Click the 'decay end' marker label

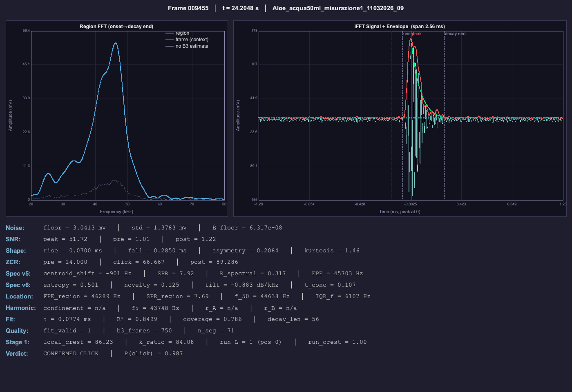[455, 34]
